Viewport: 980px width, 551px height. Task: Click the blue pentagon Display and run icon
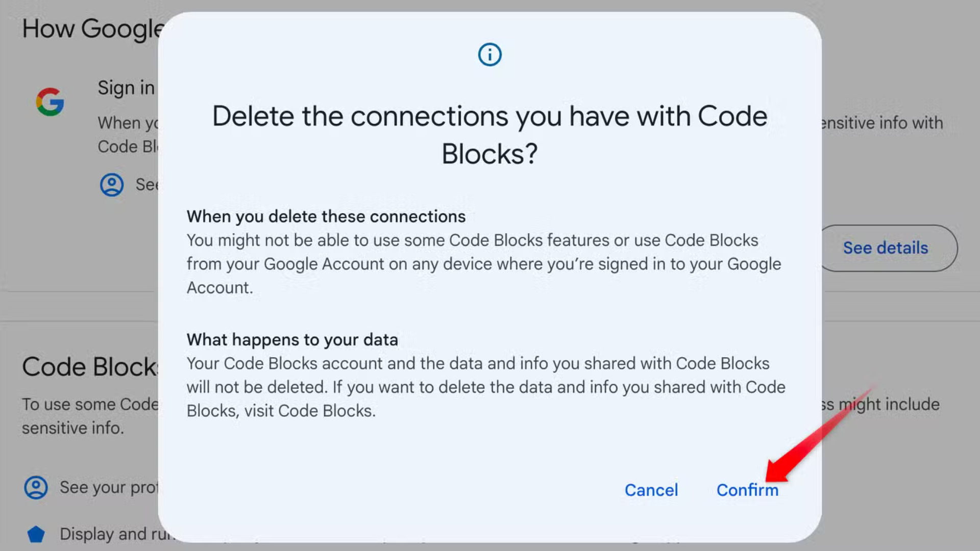(x=35, y=534)
